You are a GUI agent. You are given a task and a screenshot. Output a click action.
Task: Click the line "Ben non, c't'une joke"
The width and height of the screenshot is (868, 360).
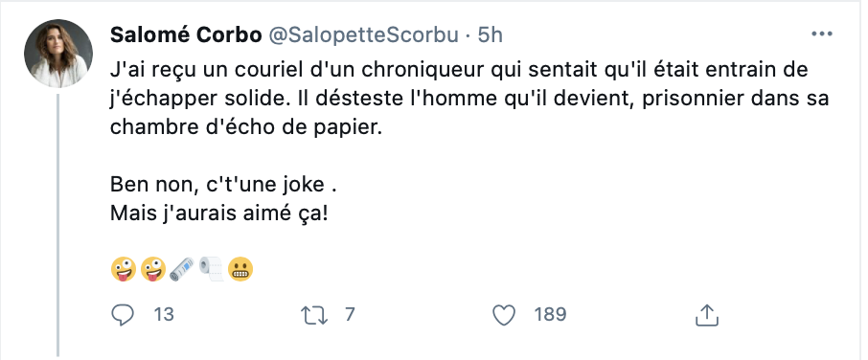(x=223, y=184)
